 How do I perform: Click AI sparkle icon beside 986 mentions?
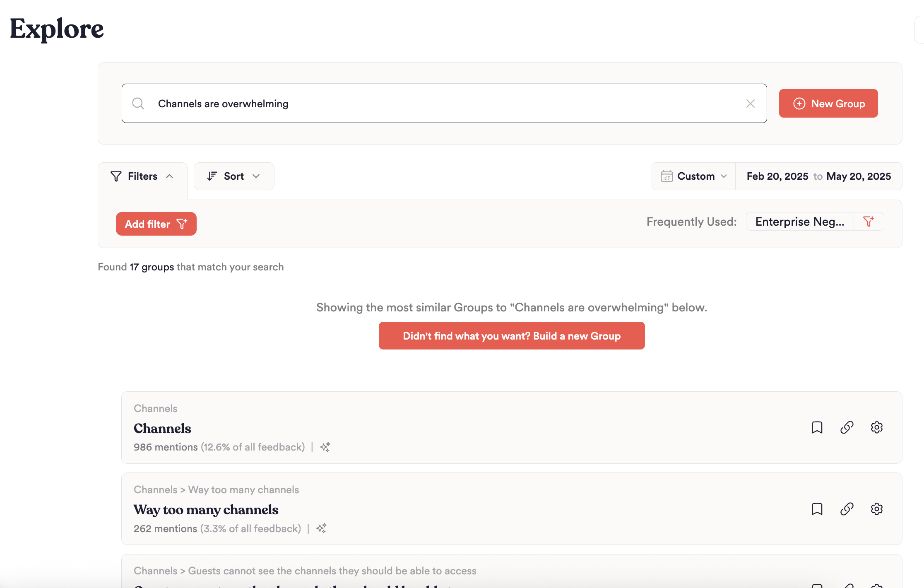325,447
